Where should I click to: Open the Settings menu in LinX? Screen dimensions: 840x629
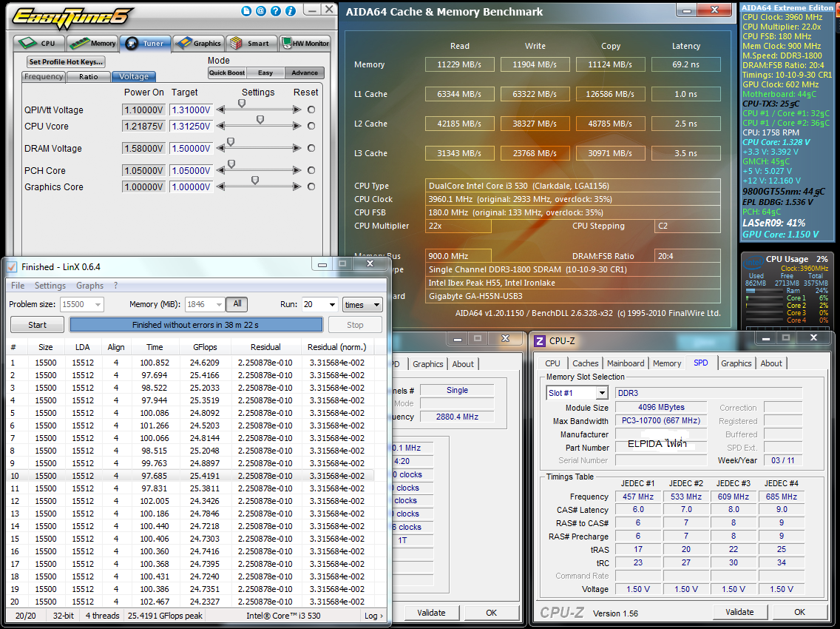click(50, 286)
